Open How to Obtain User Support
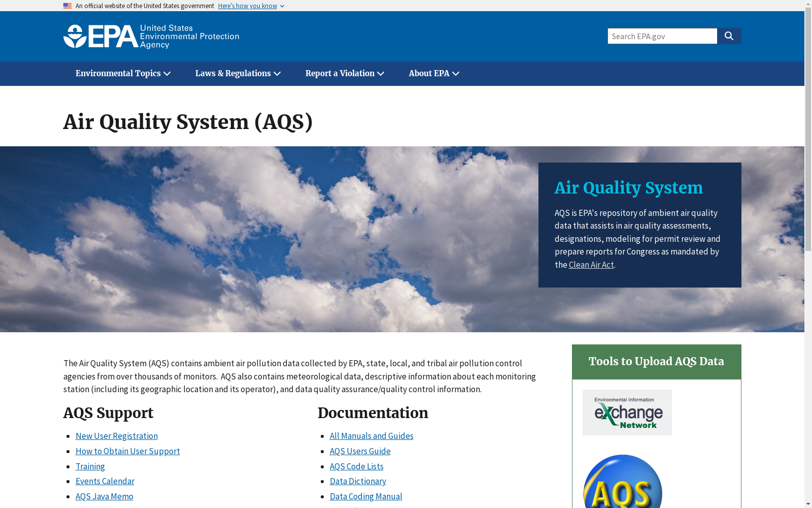 (x=128, y=451)
